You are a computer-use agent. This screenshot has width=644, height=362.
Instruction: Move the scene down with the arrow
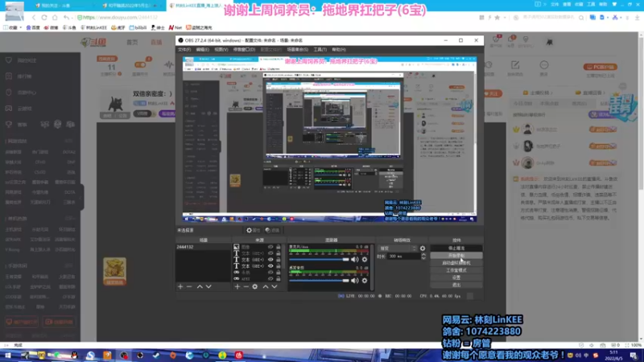(208, 286)
